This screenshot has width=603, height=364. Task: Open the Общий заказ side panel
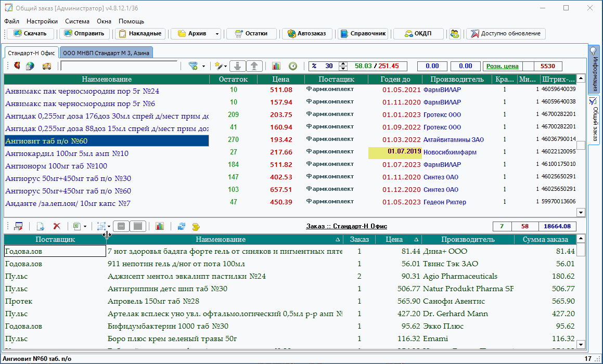click(594, 119)
